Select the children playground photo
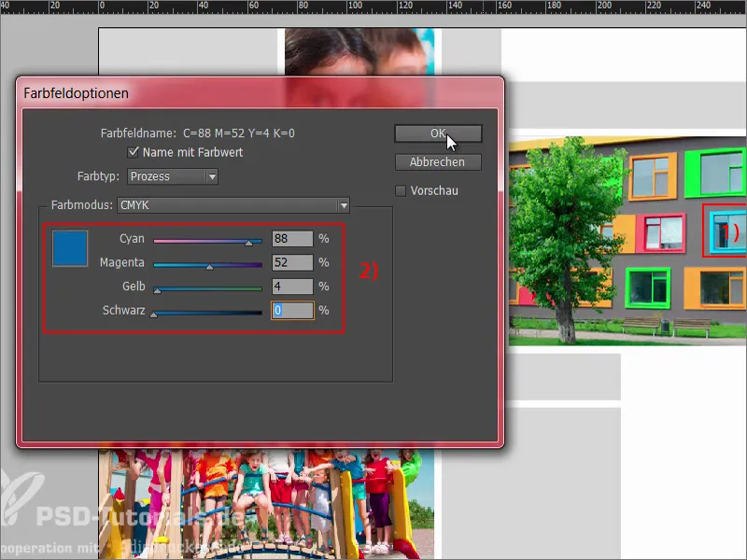The height and width of the screenshot is (560, 747). point(267,504)
